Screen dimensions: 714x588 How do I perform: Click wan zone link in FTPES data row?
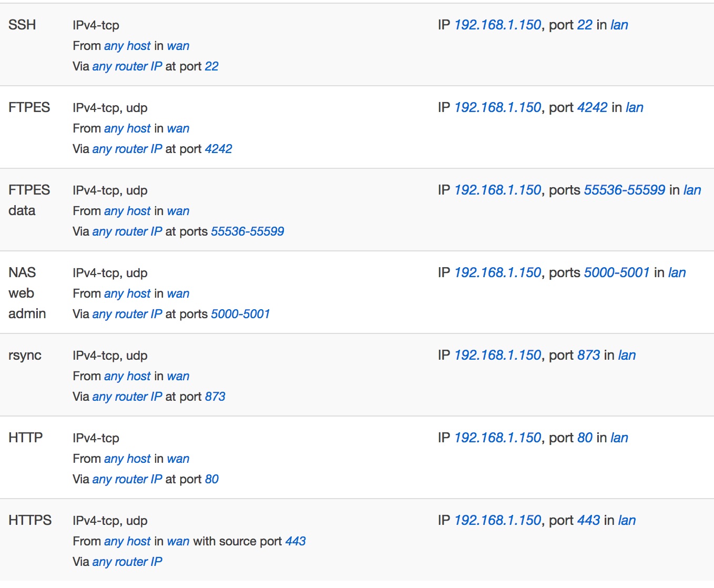tap(178, 211)
